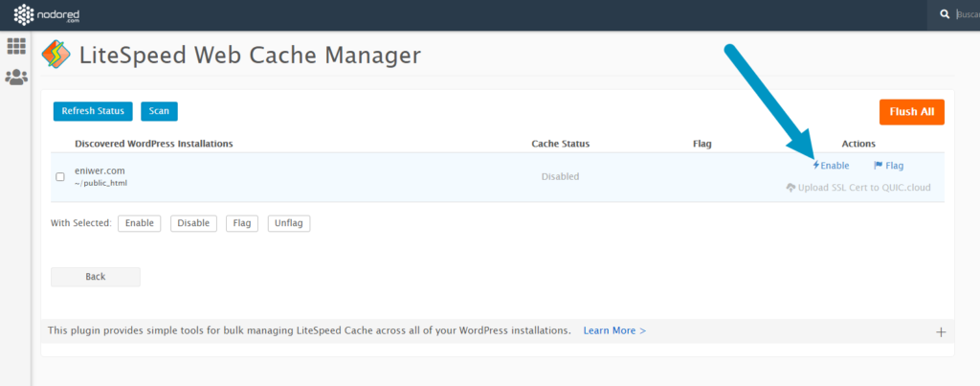The width and height of the screenshot is (980, 386).
Task: Open the apps grid sidebar icon
Action: 16,46
